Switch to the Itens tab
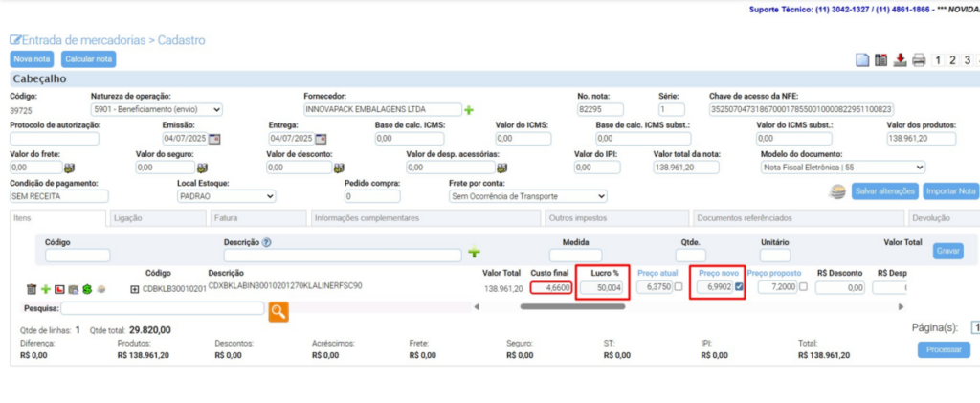 [58, 218]
